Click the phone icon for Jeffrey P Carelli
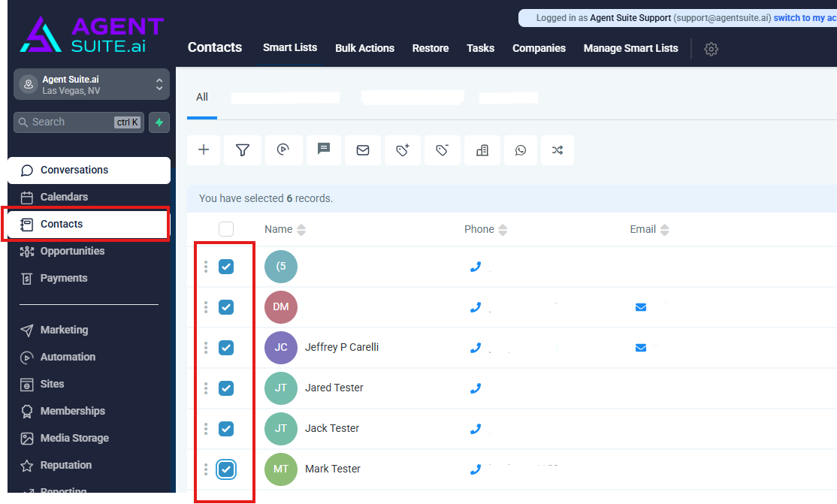The image size is (837, 504). [476, 348]
